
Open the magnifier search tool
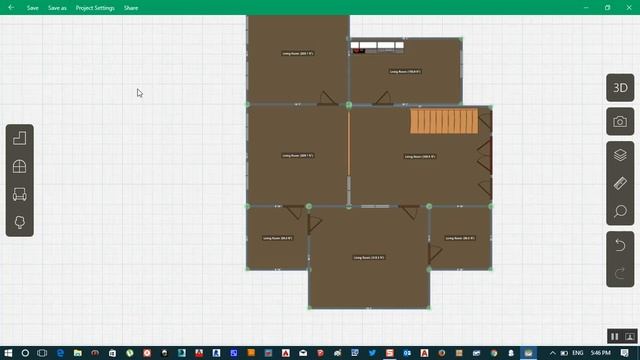pos(620,211)
